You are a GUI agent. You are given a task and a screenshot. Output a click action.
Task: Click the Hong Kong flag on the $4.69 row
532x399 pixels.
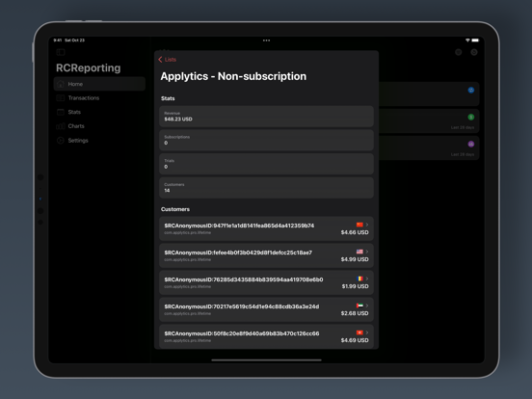pyautogui.click(x=359, y=332)
